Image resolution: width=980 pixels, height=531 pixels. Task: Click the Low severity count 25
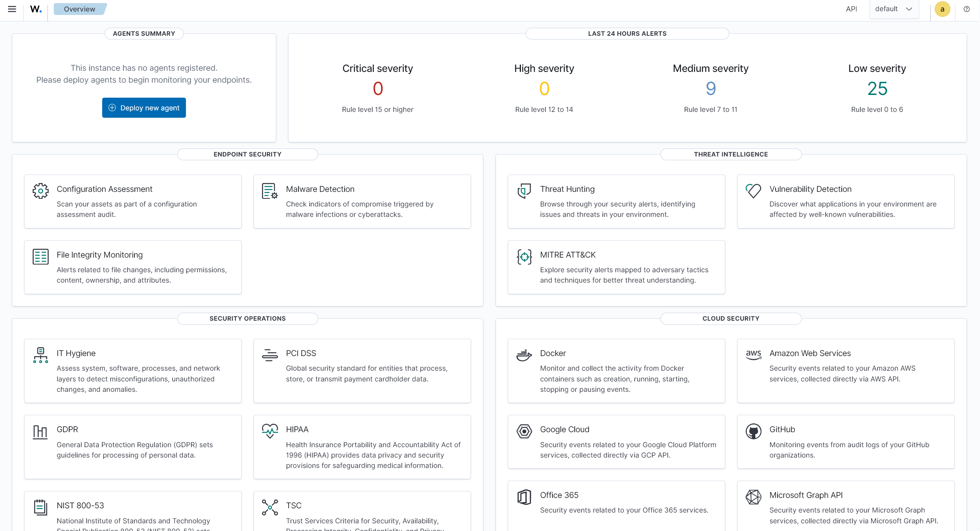tap(877, 89)
